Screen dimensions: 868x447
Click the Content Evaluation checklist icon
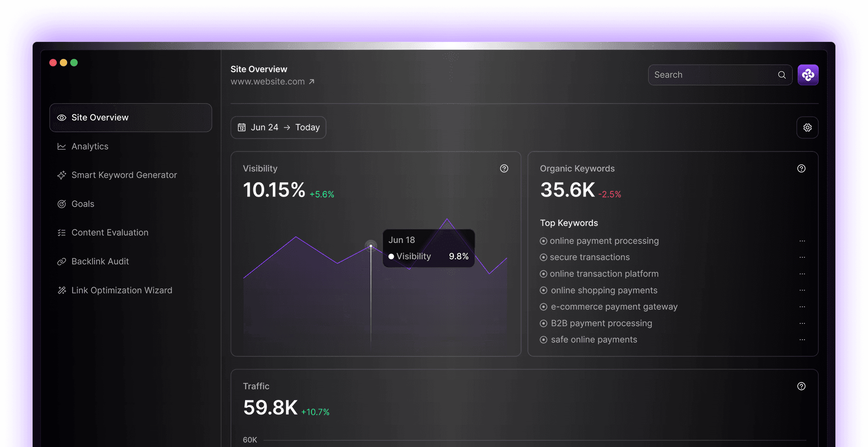pyautogui.click(x=61, y=233)
